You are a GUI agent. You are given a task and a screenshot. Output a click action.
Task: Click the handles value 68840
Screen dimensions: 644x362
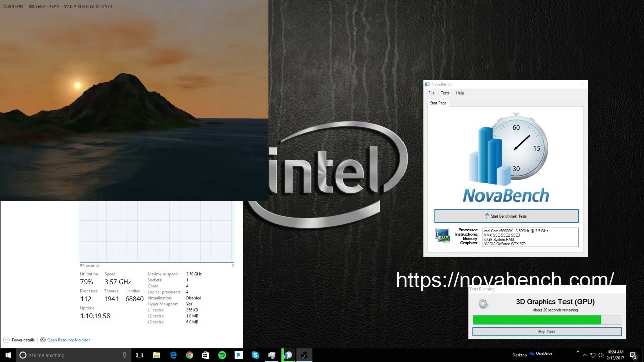tap(134, 299)
